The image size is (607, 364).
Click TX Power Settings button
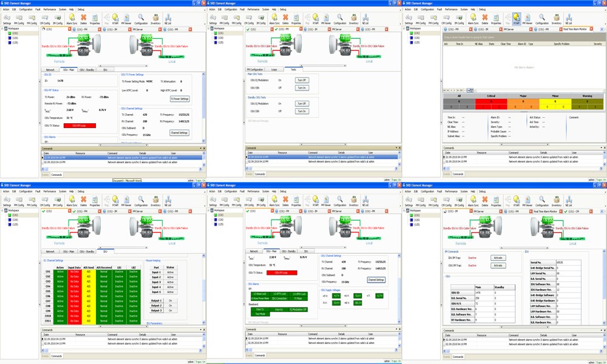179,99
